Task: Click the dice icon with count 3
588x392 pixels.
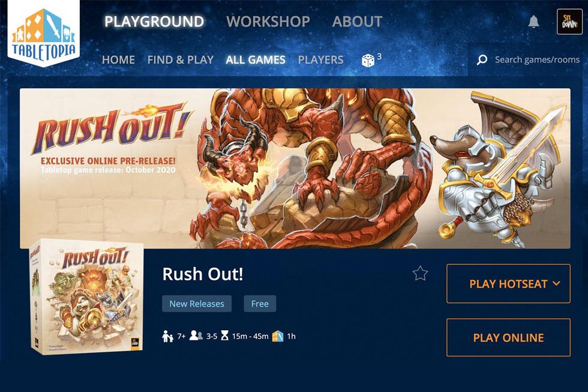Action: pos(368,60)
